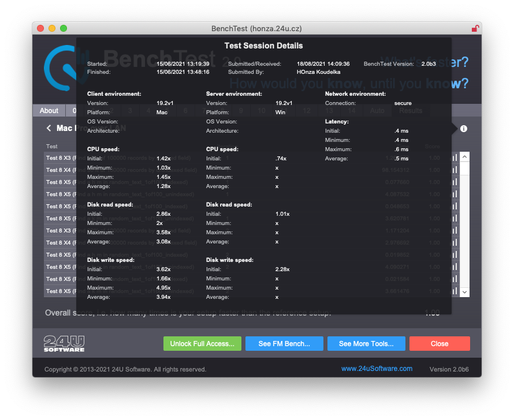Click the "Version 2.0b6" footer text
This screenshot has width=514, height=420.
(449, 369)
